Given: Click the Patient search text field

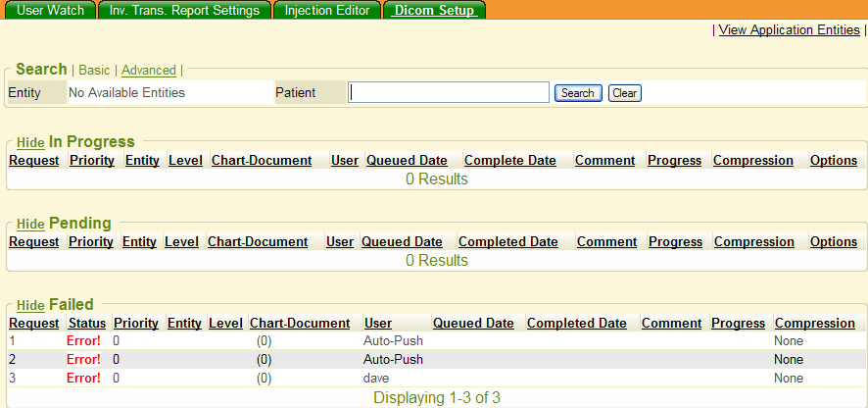Looking at the screenshot, I should pyautogui.click(x=449, y=92).
